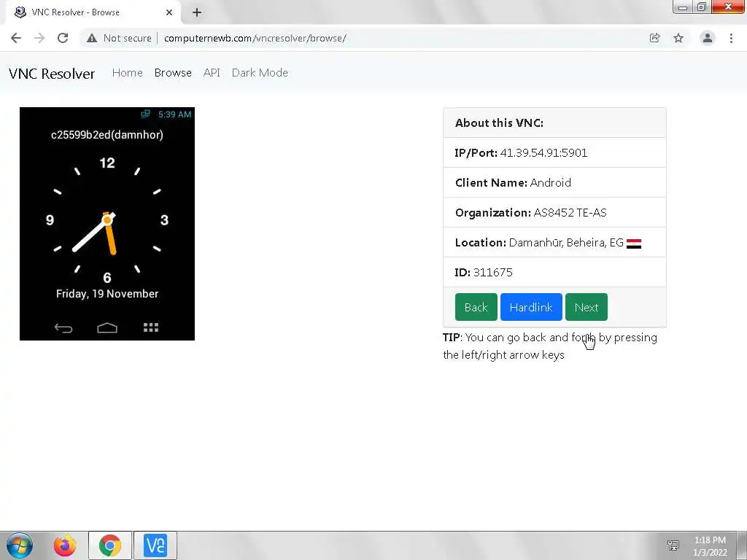This screenshot has width=747, height=560.
Task: Click the green Next button
Action: (587, 307)
